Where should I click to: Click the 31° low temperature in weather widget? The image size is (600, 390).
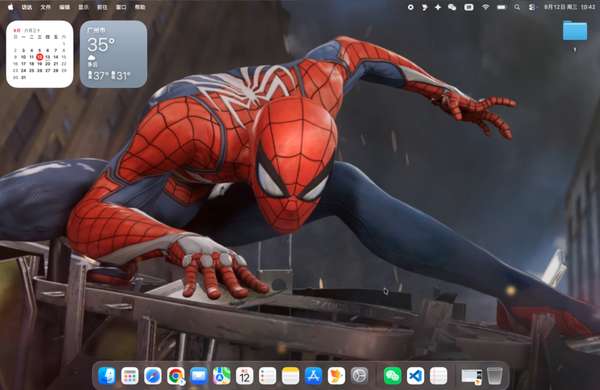click(123, 76)
